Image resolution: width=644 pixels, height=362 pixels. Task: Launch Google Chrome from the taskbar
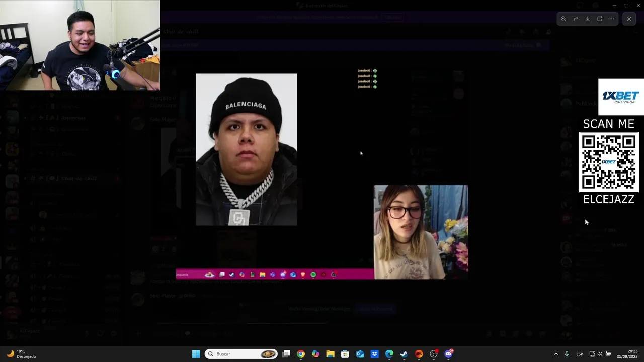pos(300,354)
